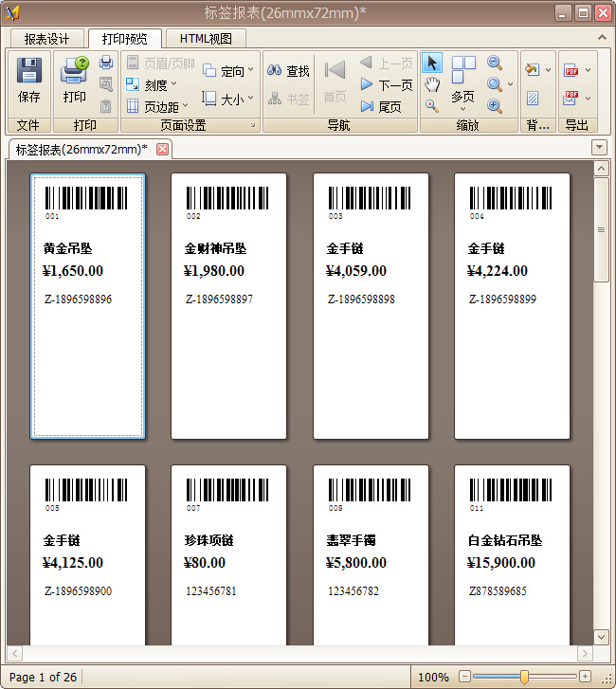Screen dimensions: 616x689
Task: Select the magnifier tool below hand
Action: [432, 106]
